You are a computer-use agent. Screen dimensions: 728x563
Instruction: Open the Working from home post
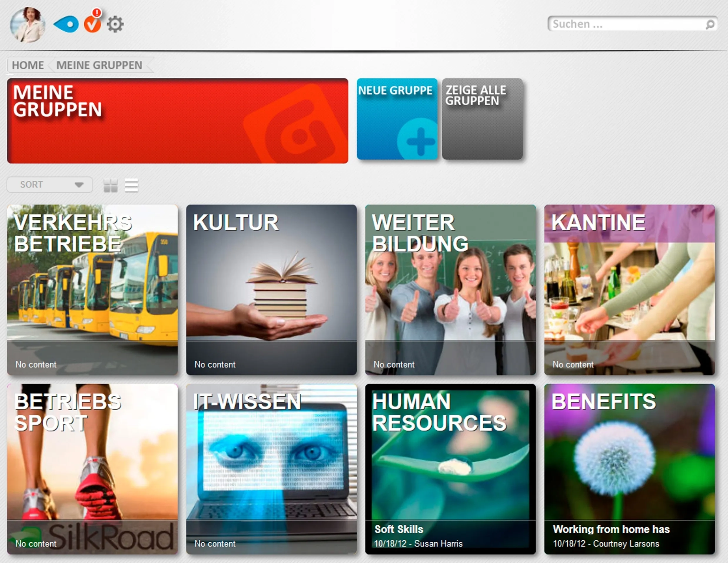(611, 529)
